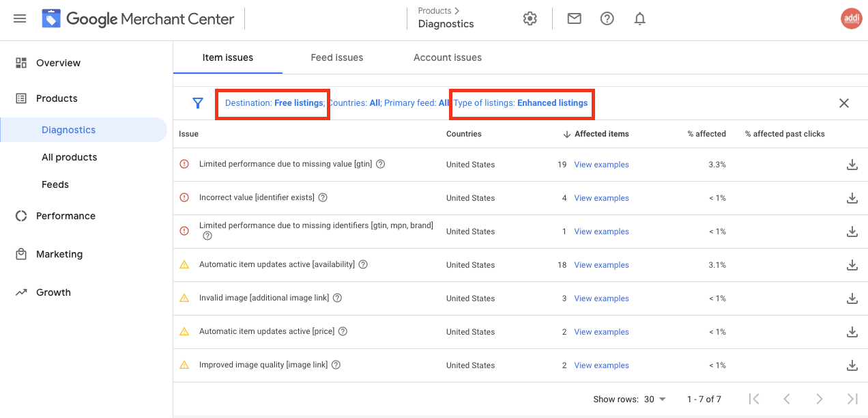Jump to first page arrow
The width and height of the screenshot is (868, 418).
tap(754, 399)
